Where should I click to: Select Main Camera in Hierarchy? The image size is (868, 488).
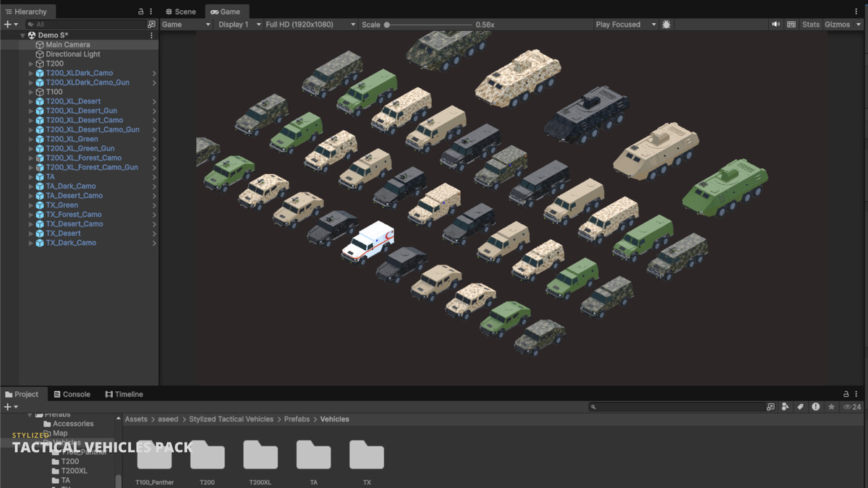[68, 45]
